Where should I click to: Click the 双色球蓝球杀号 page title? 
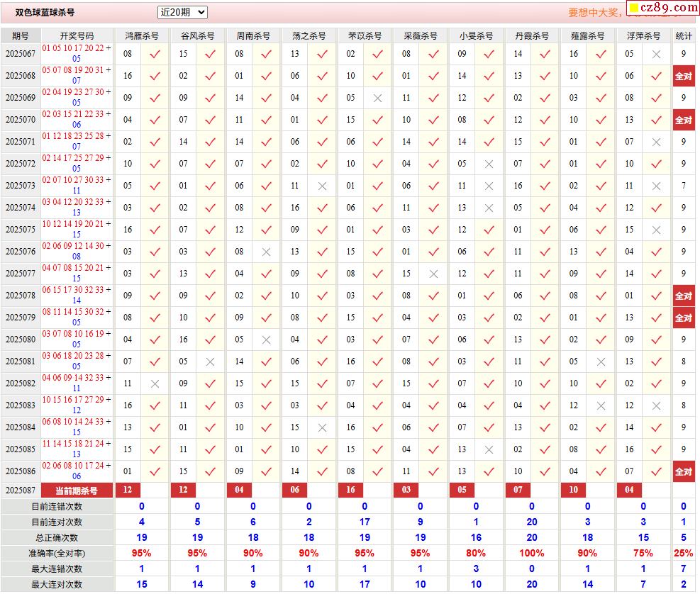coord(45,13)
